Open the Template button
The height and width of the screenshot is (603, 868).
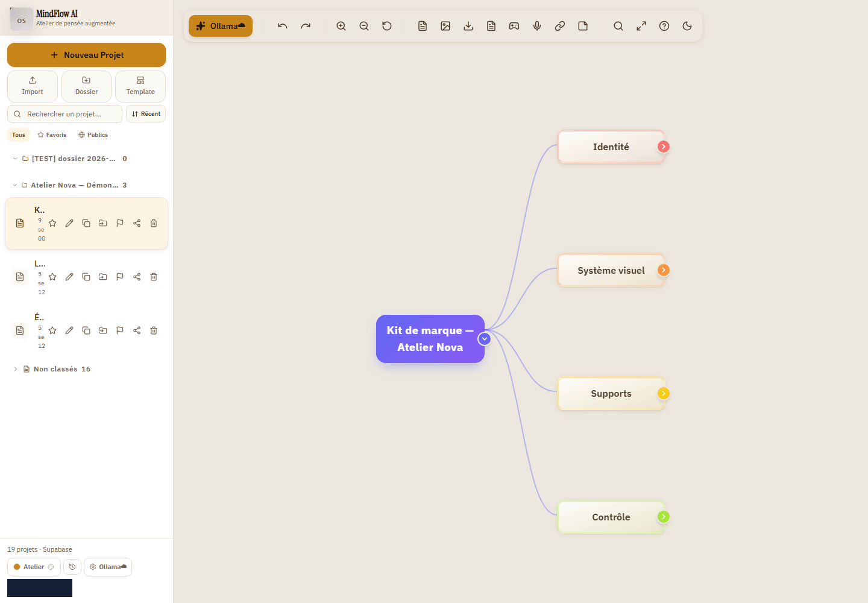pos(140,86)
